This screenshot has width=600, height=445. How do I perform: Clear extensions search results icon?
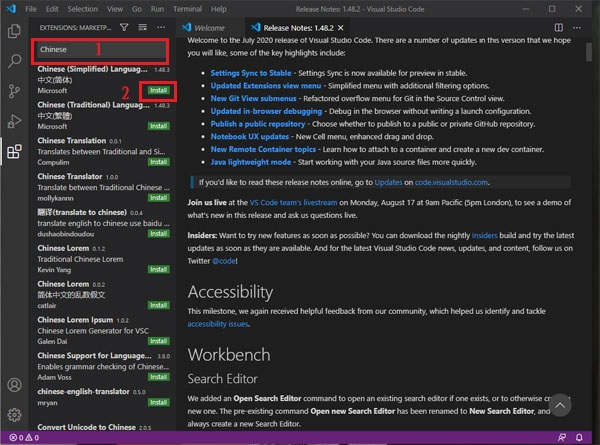142,28
